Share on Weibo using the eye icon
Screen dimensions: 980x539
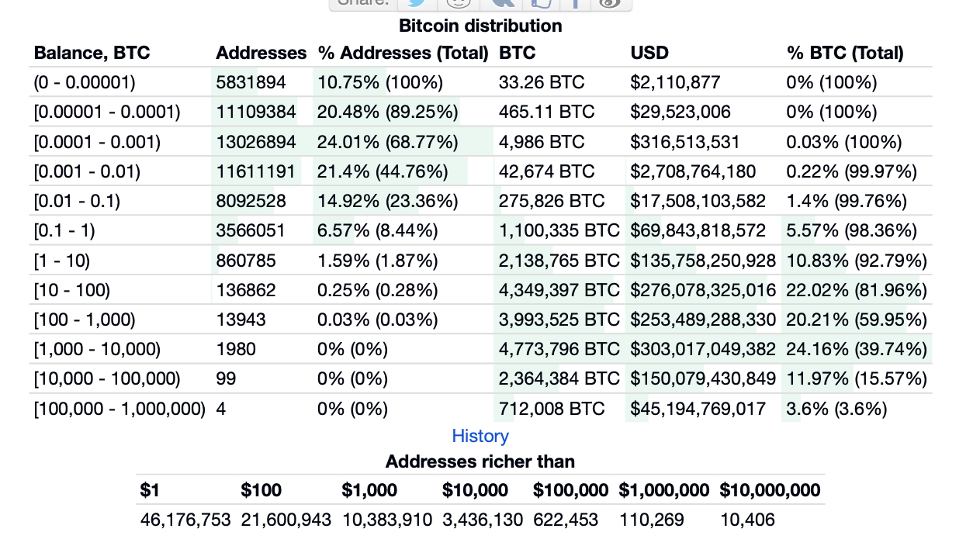pos(611,3)
